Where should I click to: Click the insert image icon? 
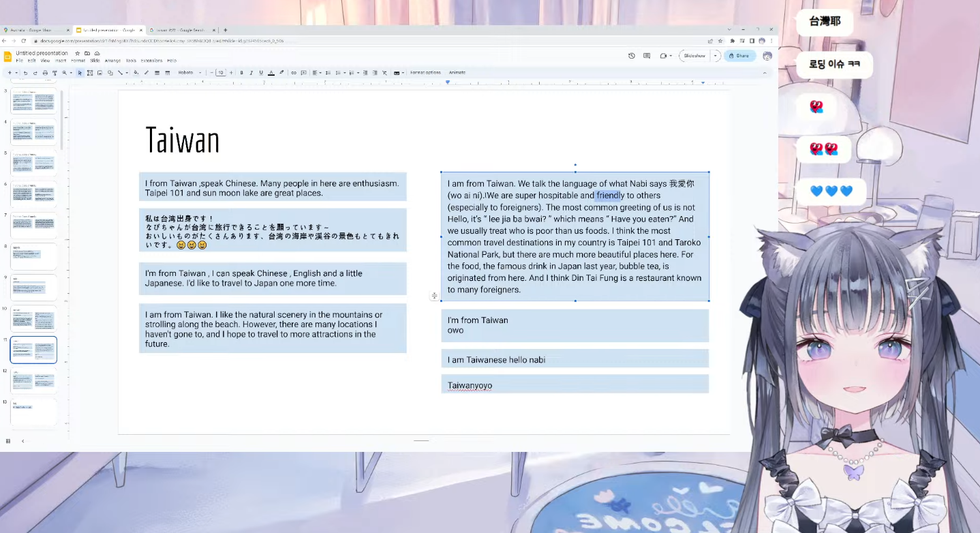tap(99, 72)
